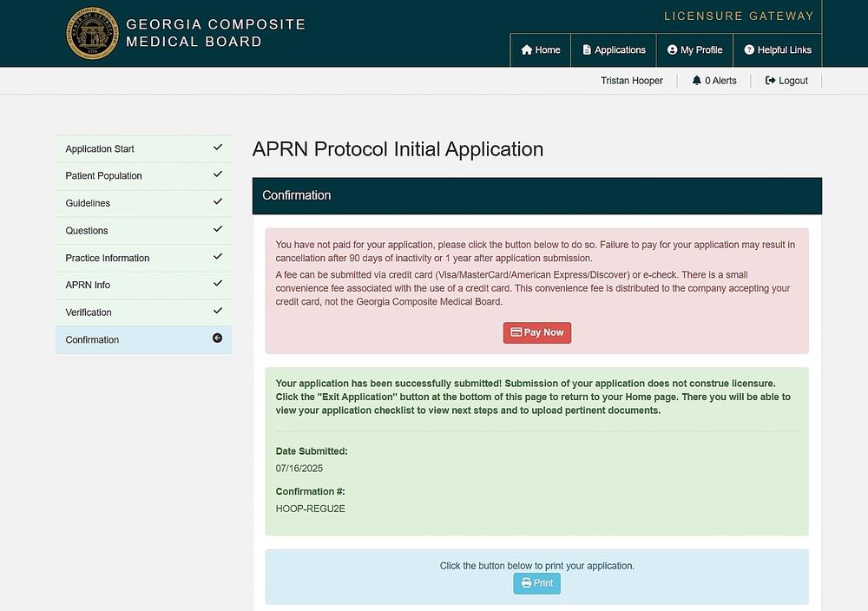Open Helpful Links in top navigation

[x=777, y=50]
